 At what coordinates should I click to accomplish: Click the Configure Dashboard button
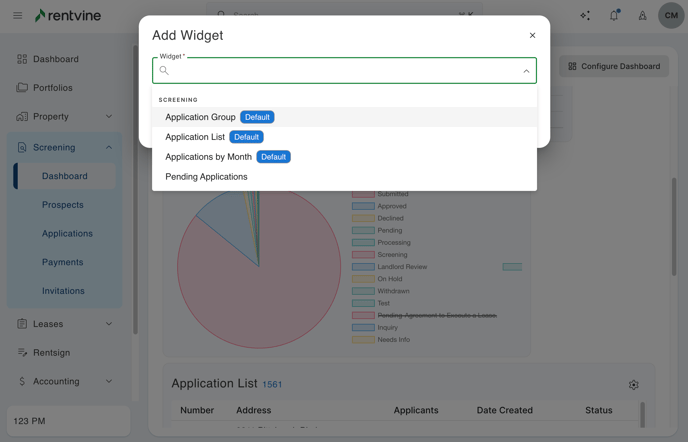pyautogui.click(x=614, y=66)
